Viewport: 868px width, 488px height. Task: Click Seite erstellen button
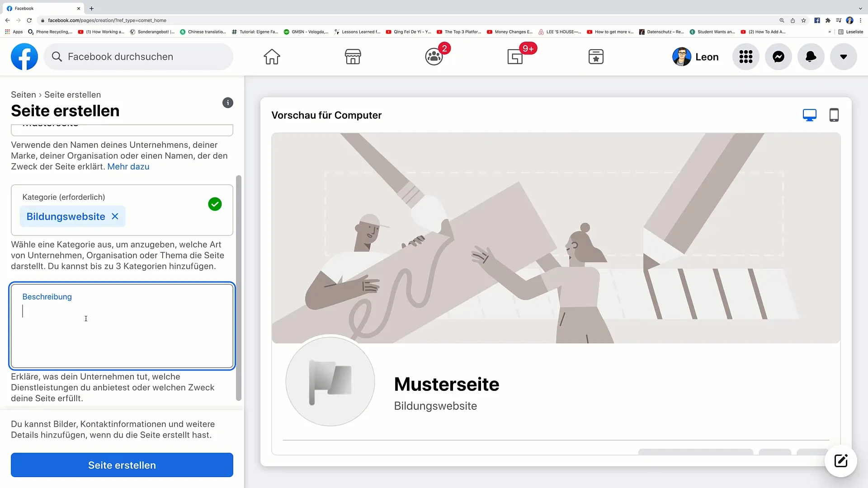coord(122,465)
